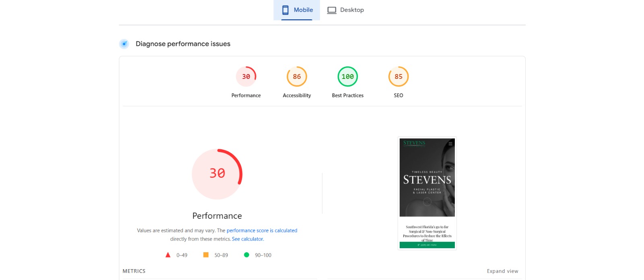
Task: Open the 'See calculator' link
Action: click(x=248, y=239)
